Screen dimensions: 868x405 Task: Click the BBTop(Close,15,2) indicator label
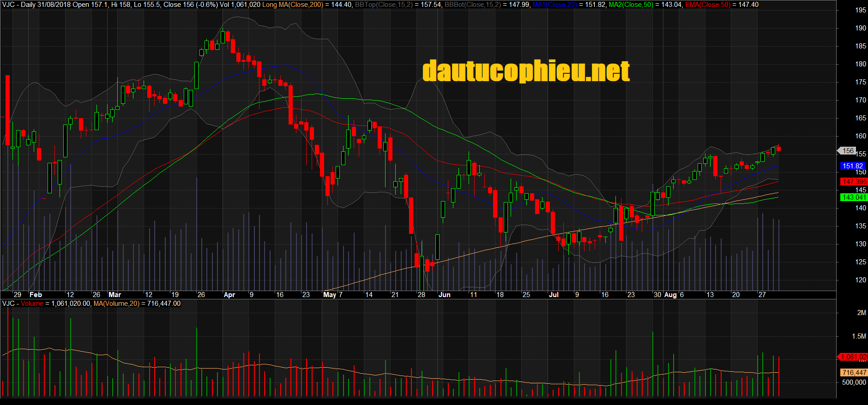tap(384, 5)
